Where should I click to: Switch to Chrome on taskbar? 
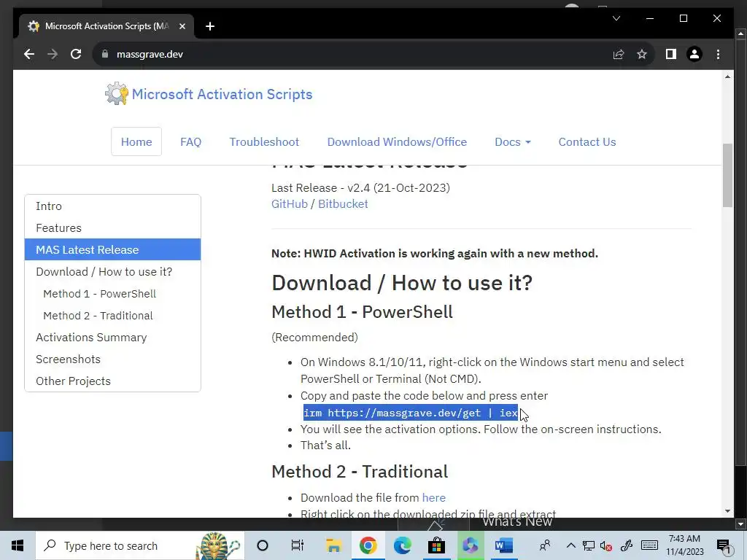[x=368, y=545]
